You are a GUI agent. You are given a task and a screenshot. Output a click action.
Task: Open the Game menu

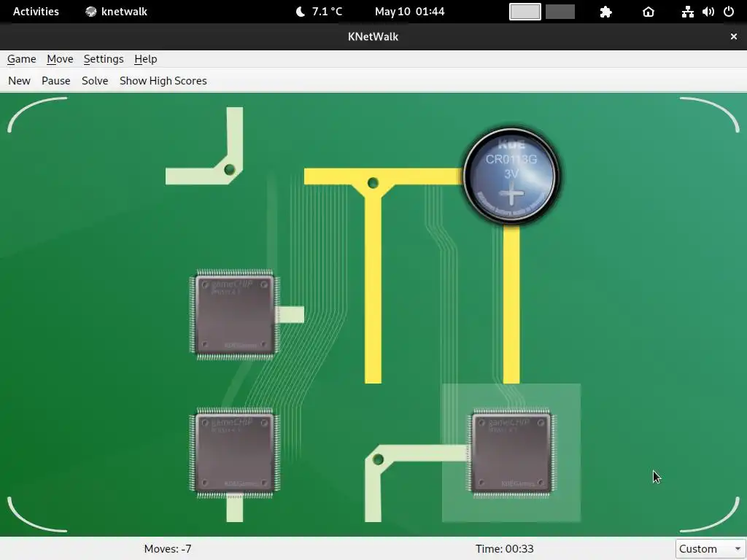point(21,59)
